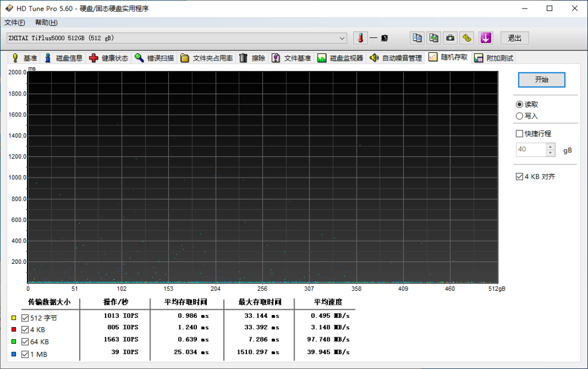This screenshot has height=369, width=588.
Task: Go to the 错误扫描 tab
Action: point(154,58)
